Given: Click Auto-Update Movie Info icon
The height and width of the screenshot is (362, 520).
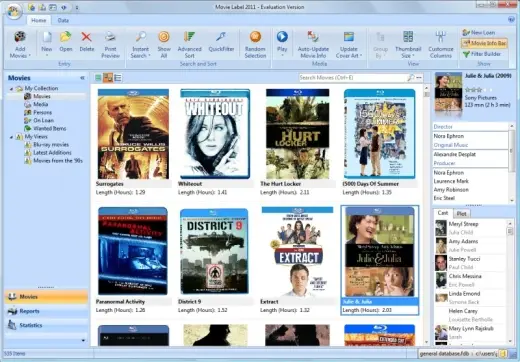Looking at the screenshot, I should (x=313, y=37).
